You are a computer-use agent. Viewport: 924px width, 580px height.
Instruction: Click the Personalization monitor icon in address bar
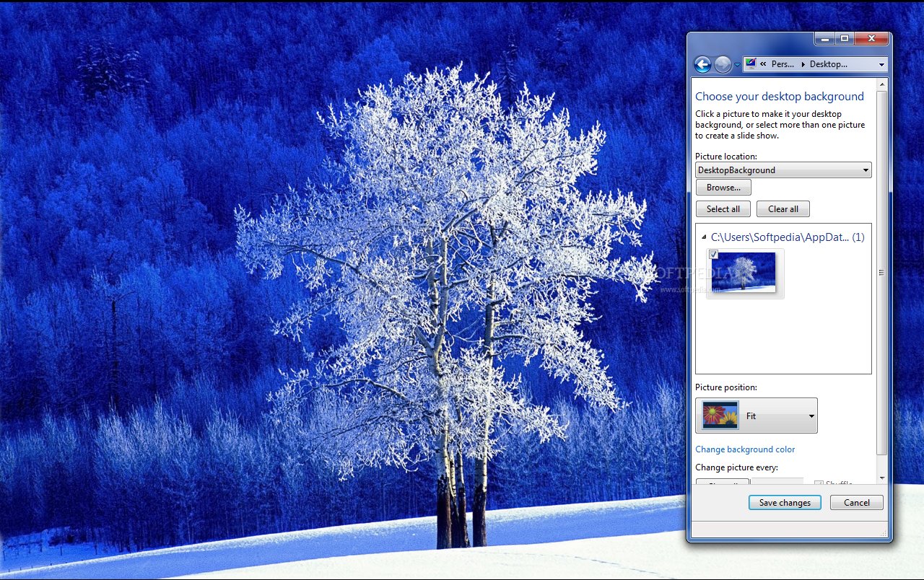point(751,63)
